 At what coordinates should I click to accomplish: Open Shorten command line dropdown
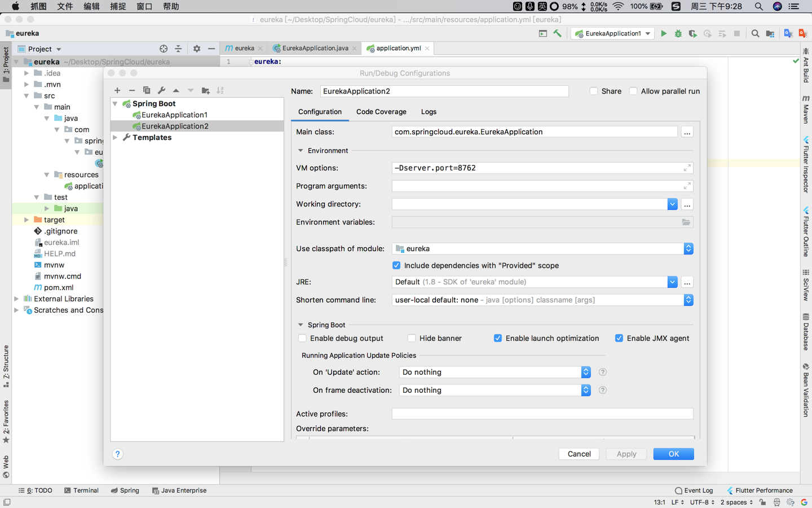pyautogui.click(x=689, y=300)
